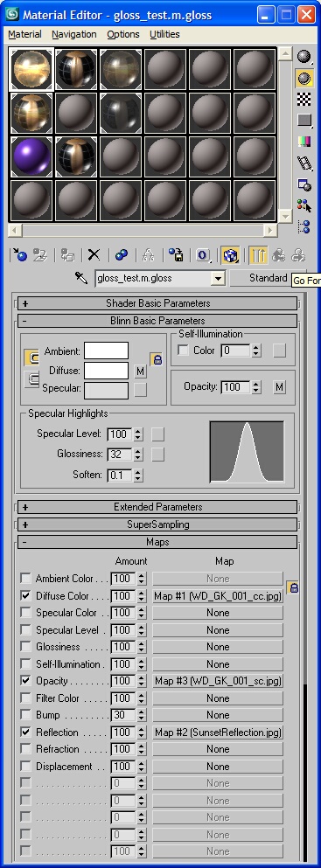
Task: Toggle the Backlight icon
Action: point(304,78)
